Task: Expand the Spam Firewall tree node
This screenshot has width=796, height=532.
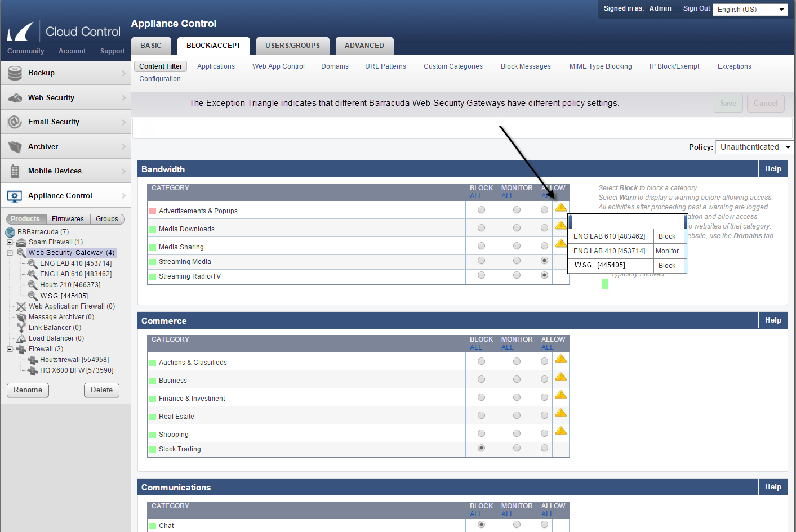Action: 10,242
